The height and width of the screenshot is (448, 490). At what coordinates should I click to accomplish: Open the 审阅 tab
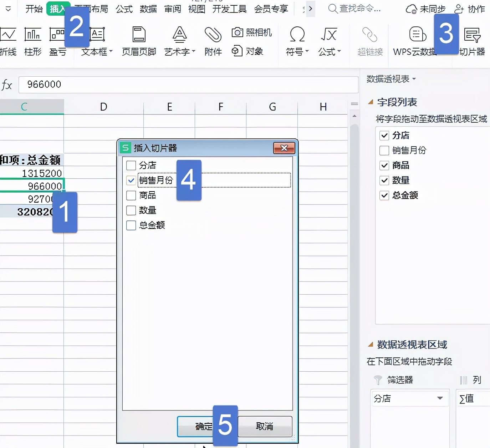(x=173, y=9)
